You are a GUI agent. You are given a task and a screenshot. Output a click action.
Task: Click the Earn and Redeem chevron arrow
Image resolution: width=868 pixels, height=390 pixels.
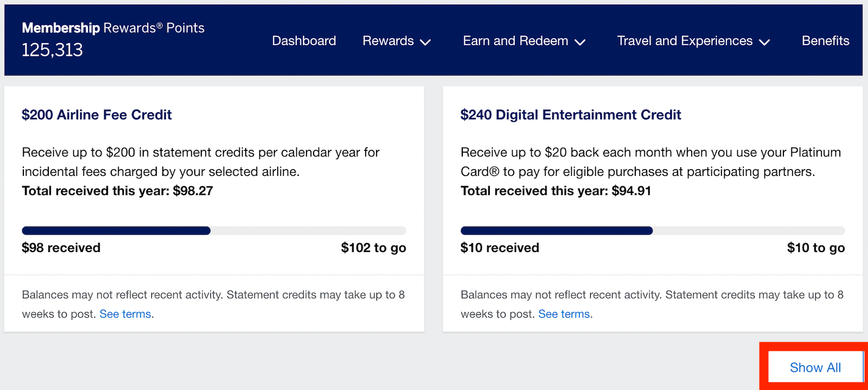(580, 42)
